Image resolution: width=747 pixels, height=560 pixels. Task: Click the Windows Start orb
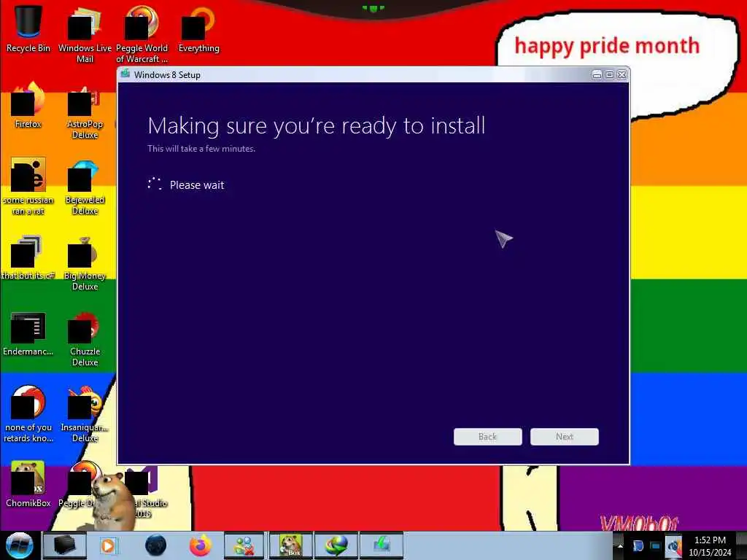19,545
